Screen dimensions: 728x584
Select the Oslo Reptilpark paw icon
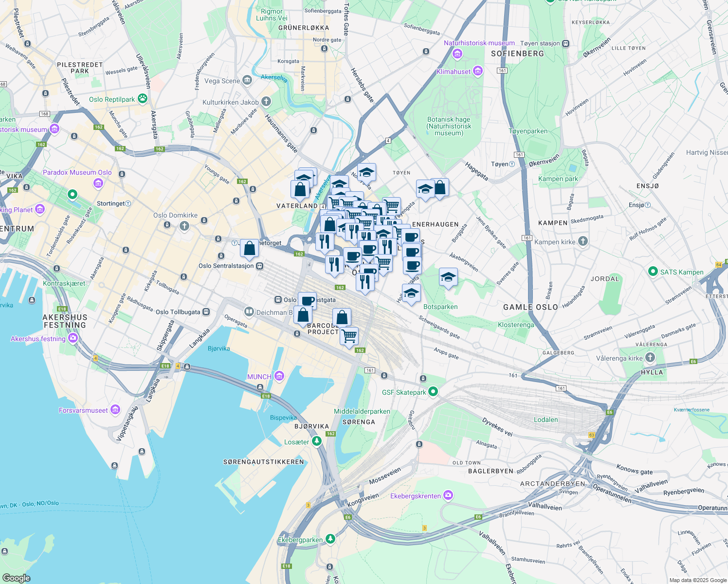pyautogui.click(x=142, y=99)
